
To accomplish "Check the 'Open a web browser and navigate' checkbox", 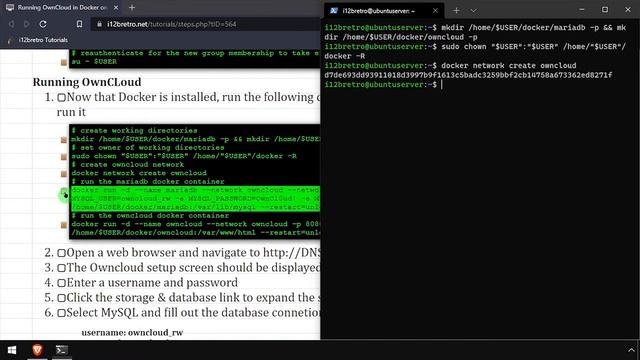I will pos(61,253).
